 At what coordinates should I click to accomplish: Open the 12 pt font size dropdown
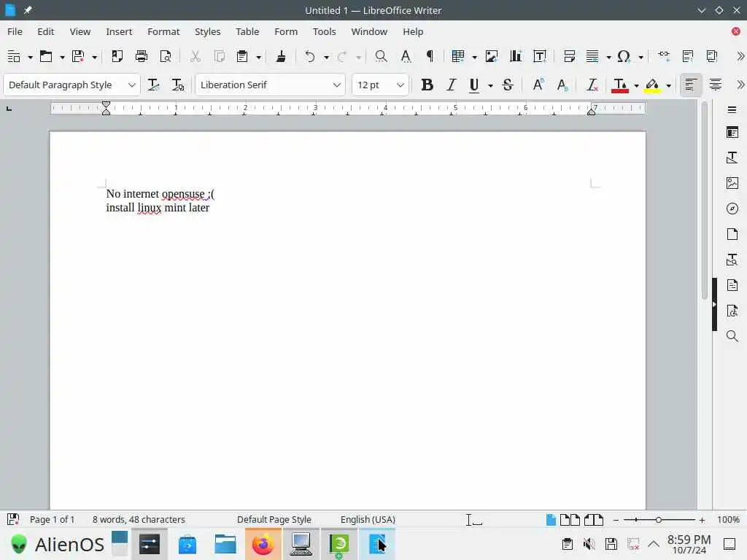coord(400,85)
